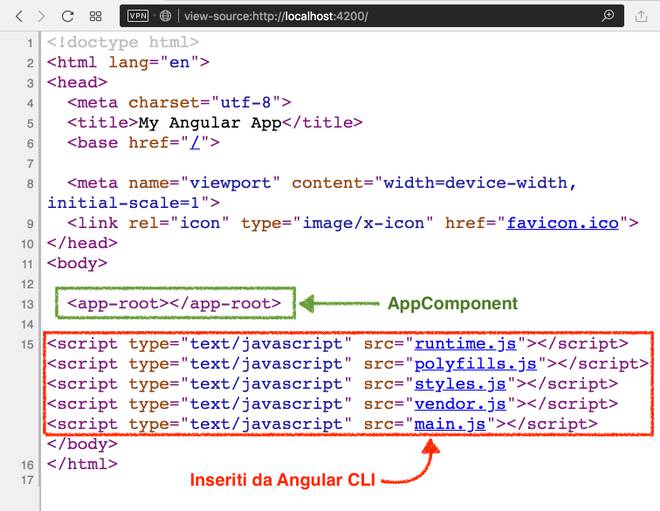This screenshot has height=511, width=660.
Task: Click the browser forward arrow
Action: [x=41, y=16]
